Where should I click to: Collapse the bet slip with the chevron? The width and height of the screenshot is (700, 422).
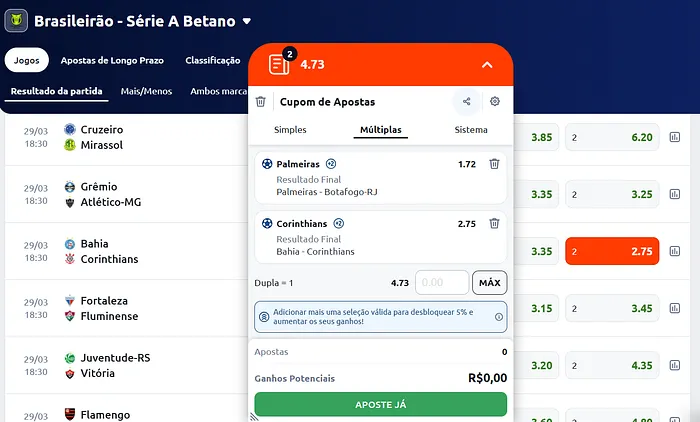(487, 65)
